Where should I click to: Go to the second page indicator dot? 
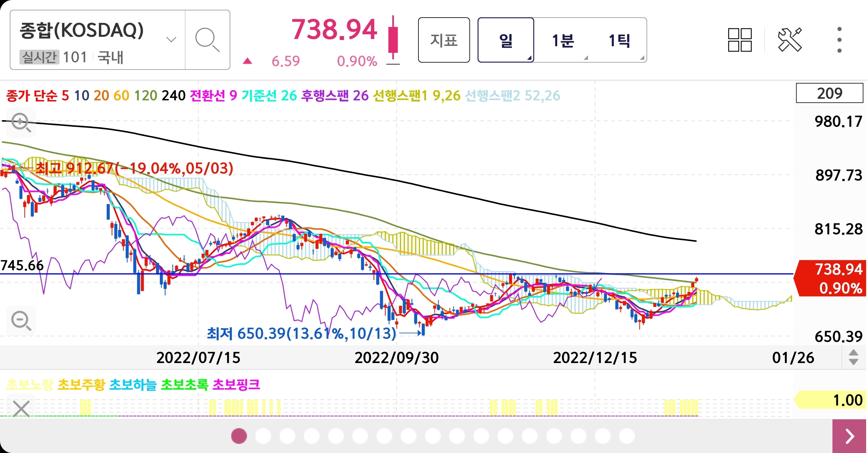[263, 436]
